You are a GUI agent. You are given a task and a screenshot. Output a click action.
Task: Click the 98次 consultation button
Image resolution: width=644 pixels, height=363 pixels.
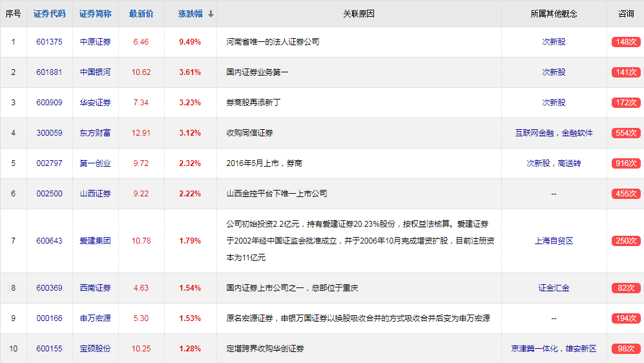(626, 349)
